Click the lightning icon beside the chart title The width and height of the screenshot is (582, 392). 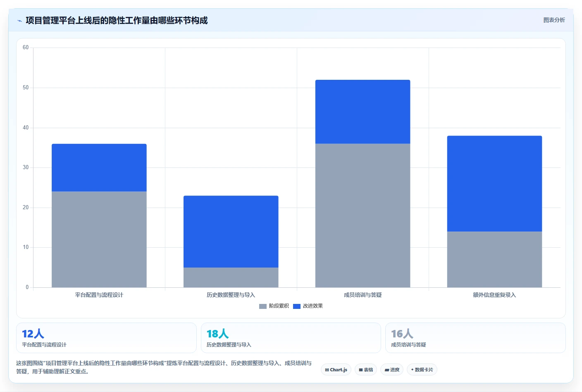(x=19, y=21)
